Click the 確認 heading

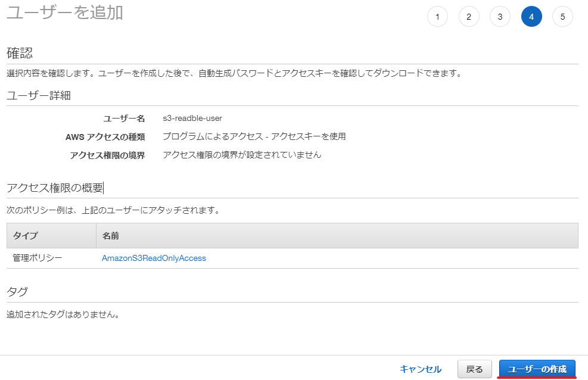click(20, 53)
